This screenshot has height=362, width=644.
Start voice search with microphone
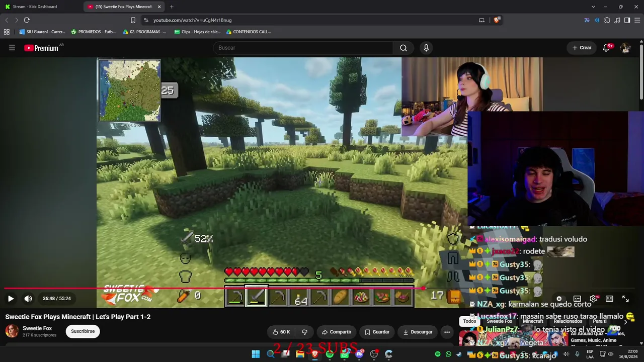(426, 48)
